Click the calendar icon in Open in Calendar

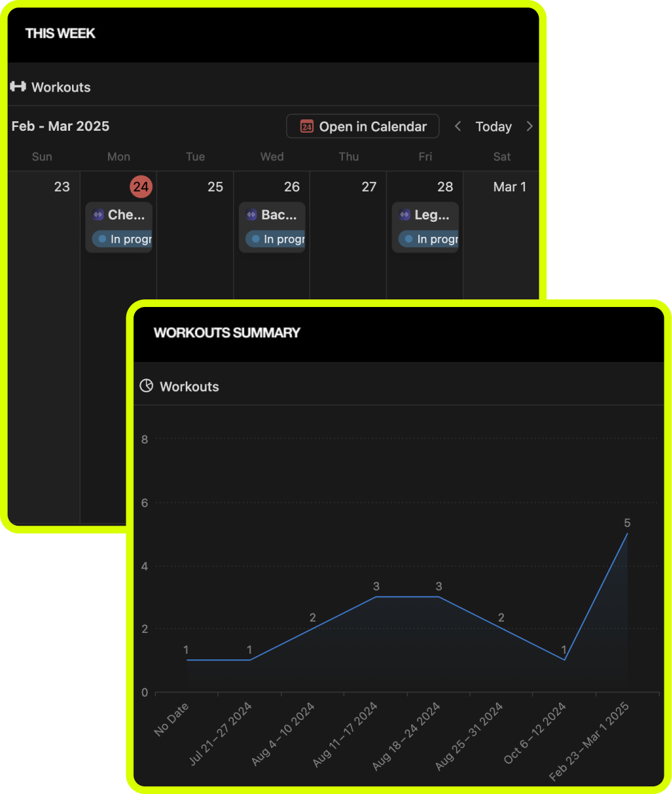click(306, 126)
